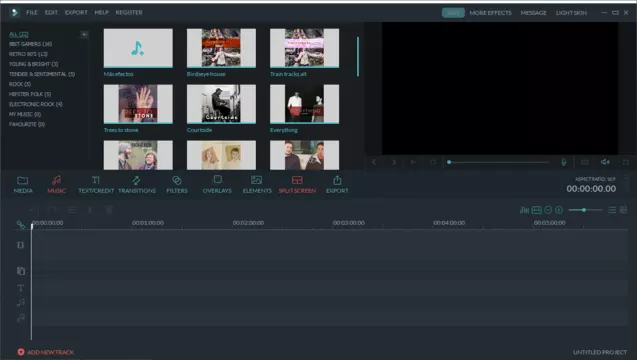Viewport: 637px width, 360px height.
Task: Click the More Effects link
Action: [490, 13]
